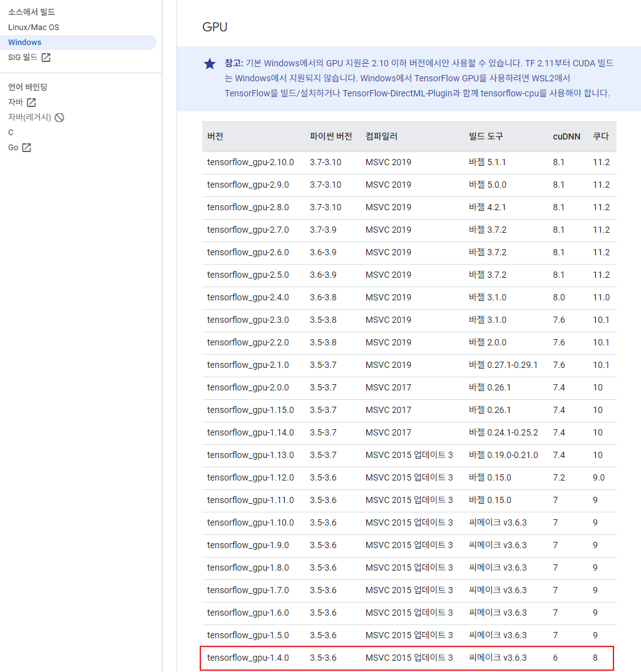The width and height of the screenshot is (641, 672).
Task: Select the tensorflow_gpu-1.9.0 cell
Action: pyautogui.click(x=248, y=545)
